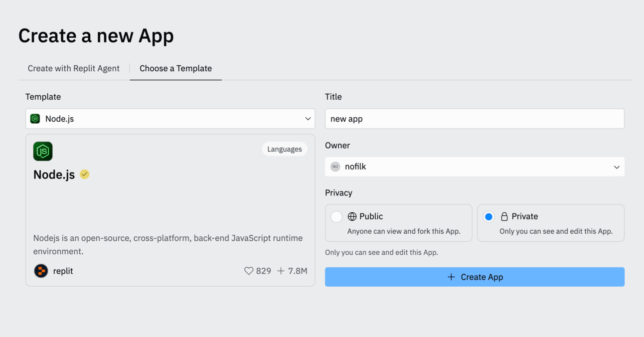This screenshot has width=644, height=337.
Task: Click the heart likes icon
Action: pyautogui.click(x=249, y=271)
